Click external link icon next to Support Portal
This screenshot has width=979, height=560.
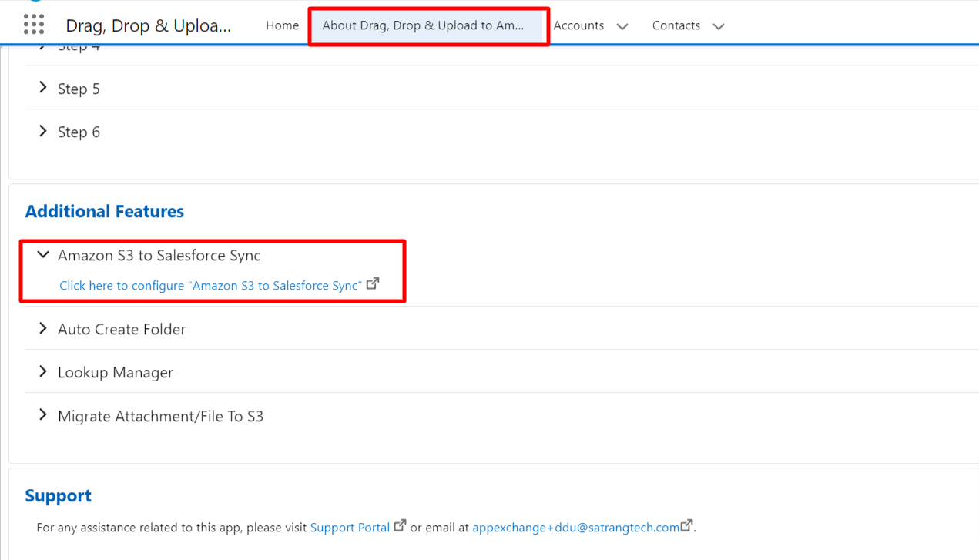(400, 526)
